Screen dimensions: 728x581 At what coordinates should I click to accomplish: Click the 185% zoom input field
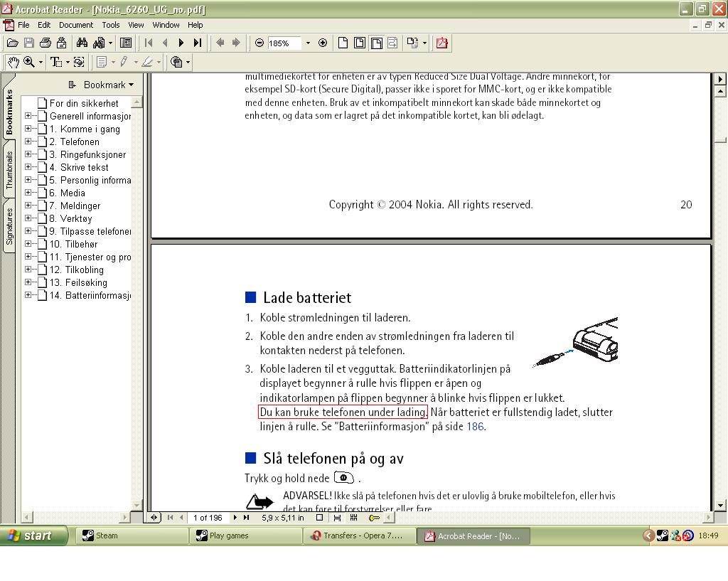tap(284, 43)
